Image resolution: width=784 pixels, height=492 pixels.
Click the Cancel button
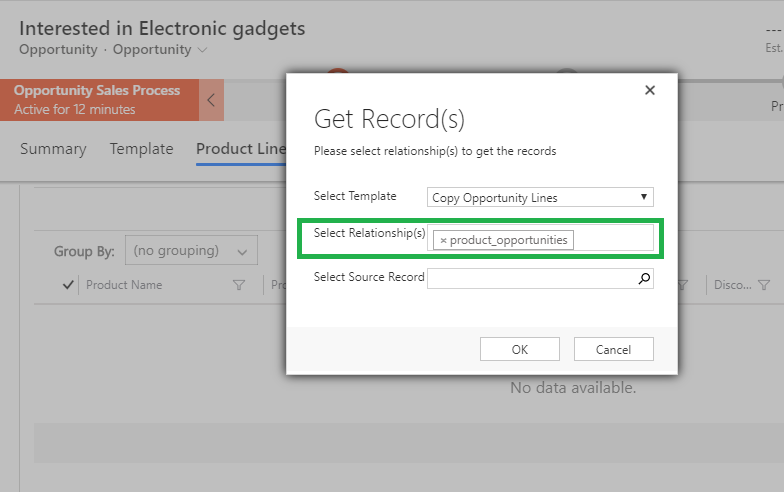[613, 349]
